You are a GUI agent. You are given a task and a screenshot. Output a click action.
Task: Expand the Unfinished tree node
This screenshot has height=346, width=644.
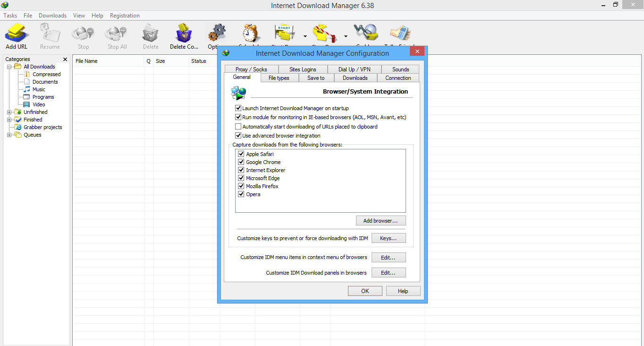(9, 112)
